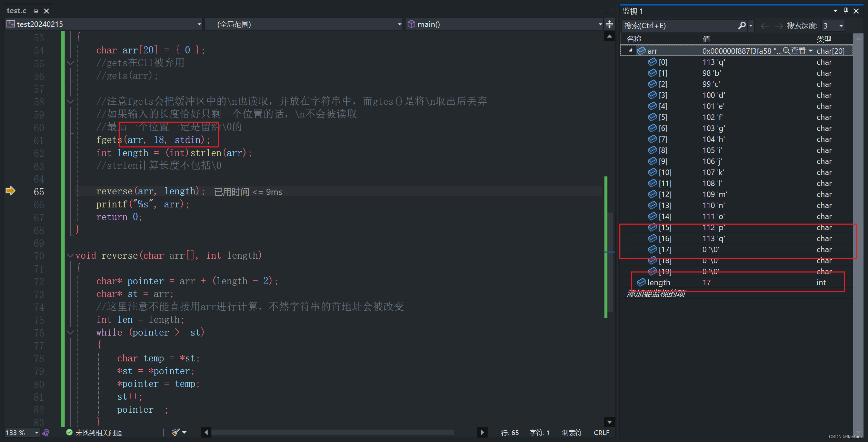This screenshot has height=442, width=868.
Task: Open the 133 % zoom dropdown
Action: point(36,432)
